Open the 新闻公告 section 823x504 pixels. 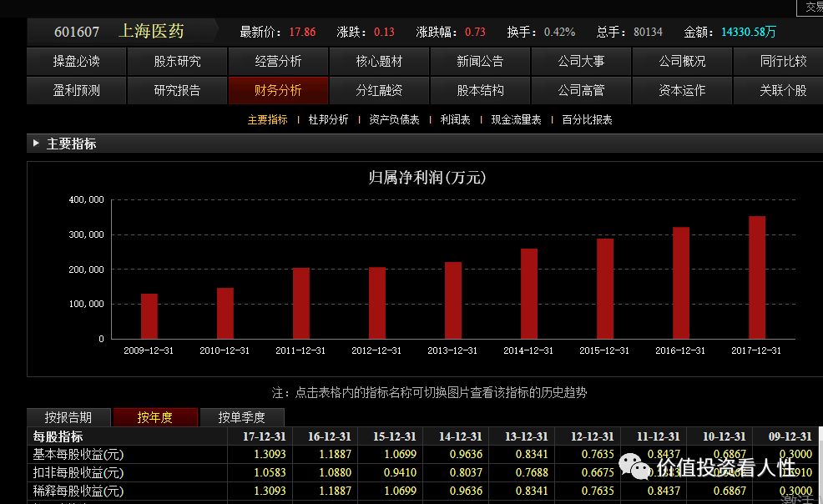tap(480, 62)
